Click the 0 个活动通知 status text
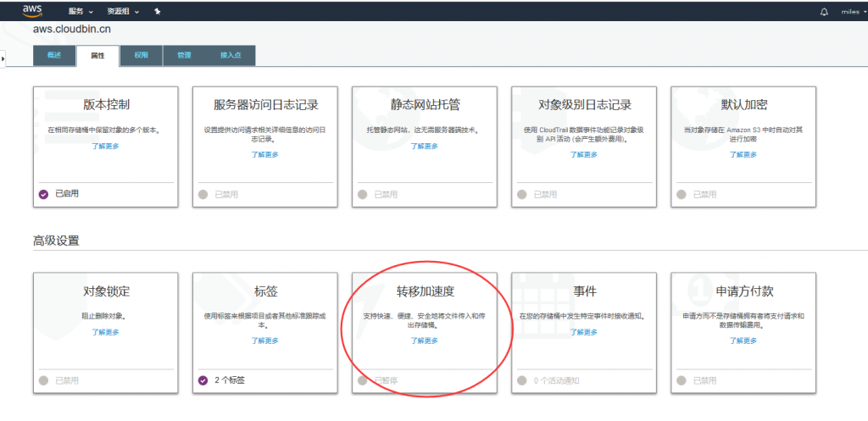This screenshot has width=868, height=421. pos(556,380)
